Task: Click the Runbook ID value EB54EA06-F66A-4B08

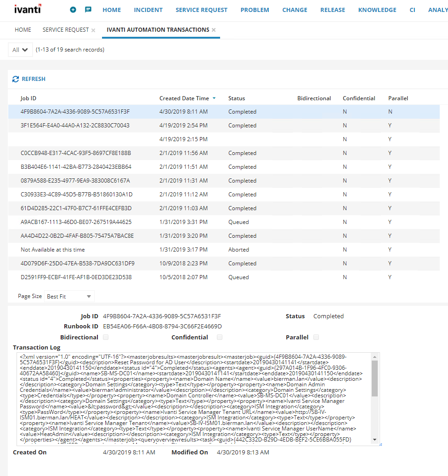Action: coord(162,327)
